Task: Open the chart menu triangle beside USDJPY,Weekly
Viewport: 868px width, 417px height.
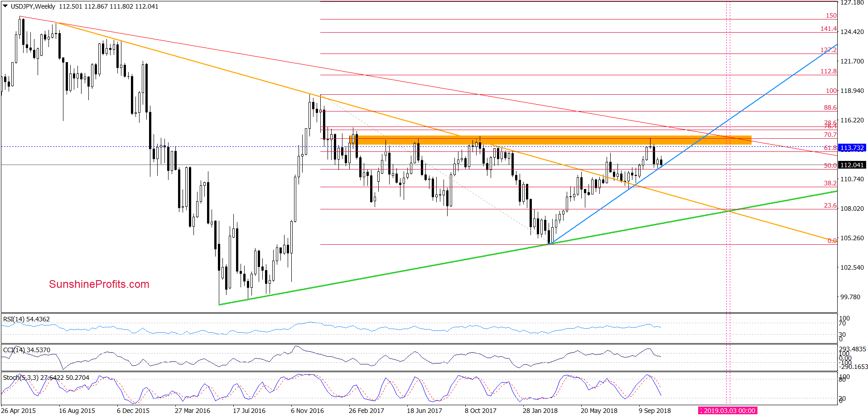Action: tap(5, 6)
